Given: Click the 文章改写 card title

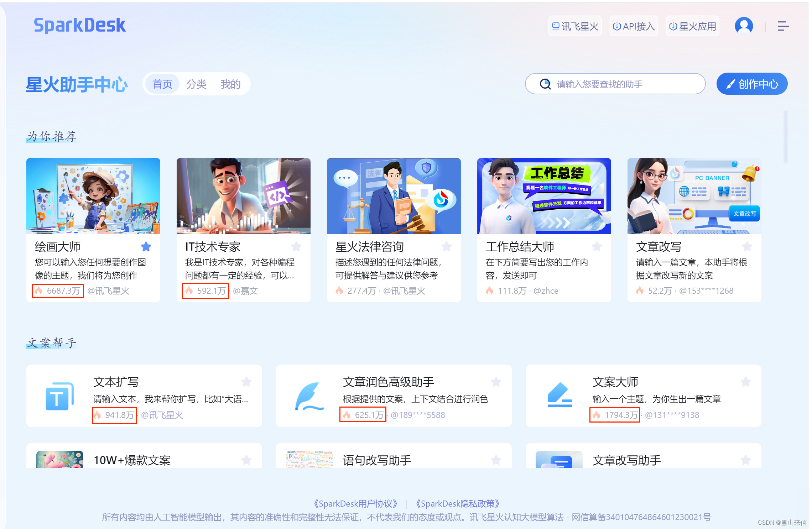Looking at the screenshot, I should (659, 246).
